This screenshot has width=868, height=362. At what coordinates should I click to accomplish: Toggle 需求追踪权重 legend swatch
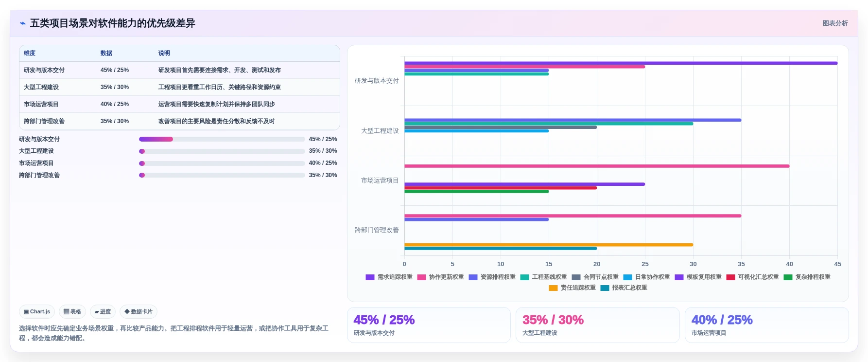(370, 277)
